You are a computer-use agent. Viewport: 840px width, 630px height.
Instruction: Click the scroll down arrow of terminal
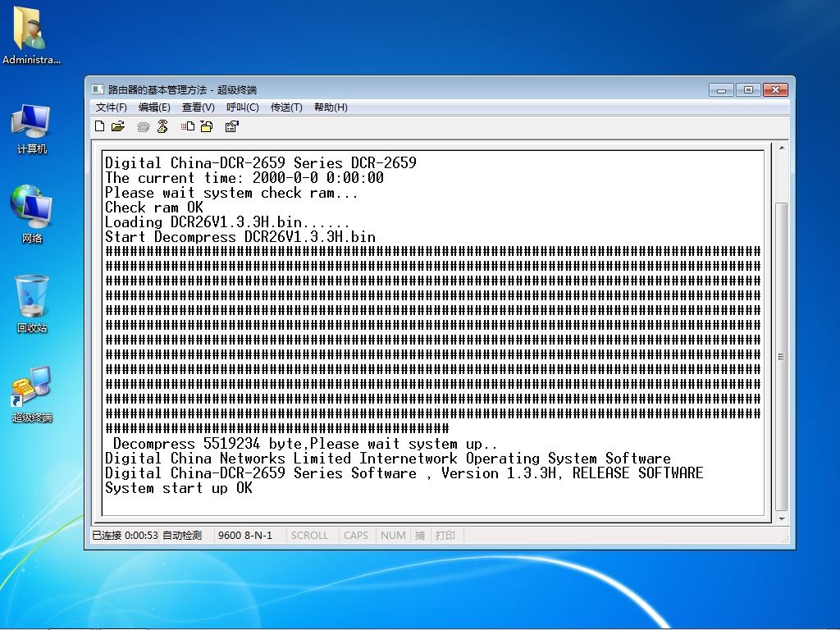tap(782, 518)
